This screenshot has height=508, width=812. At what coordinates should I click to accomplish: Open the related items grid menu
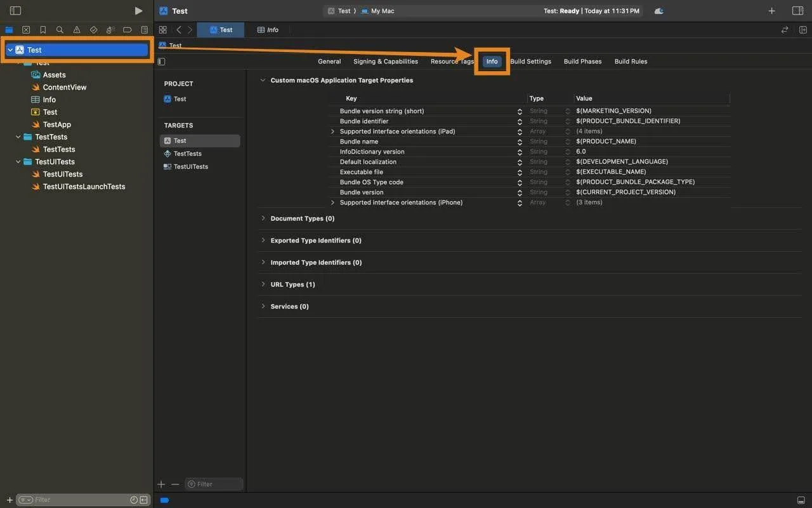point(163,30)
